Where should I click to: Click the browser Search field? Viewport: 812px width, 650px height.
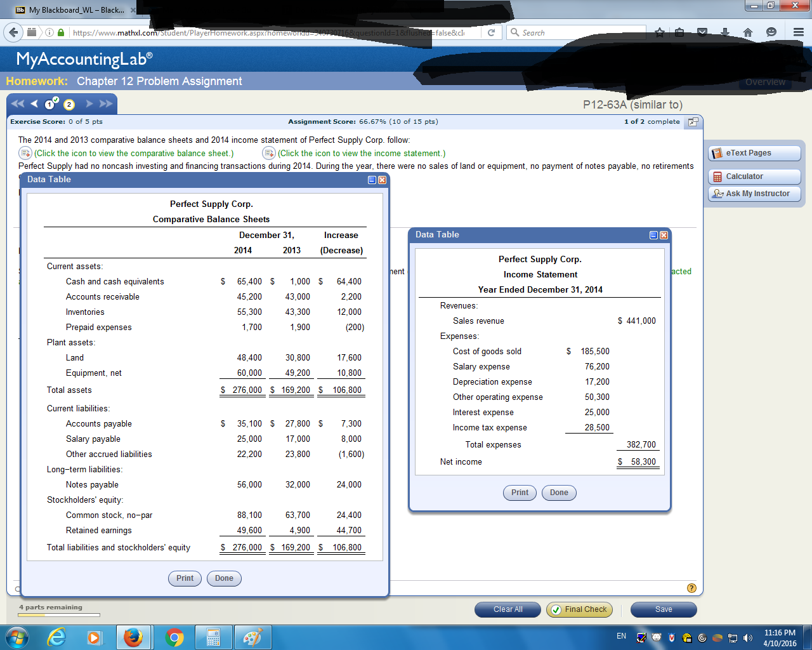coord(576,32)
